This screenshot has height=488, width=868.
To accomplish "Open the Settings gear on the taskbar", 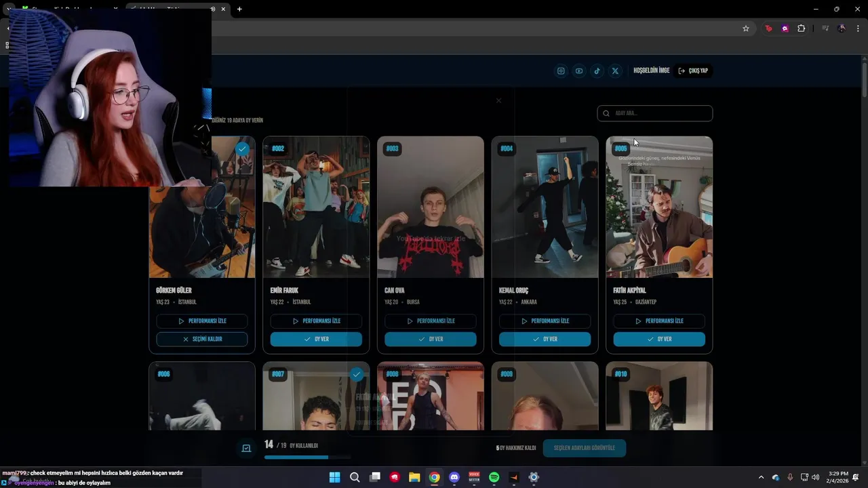I will (534, 477).
